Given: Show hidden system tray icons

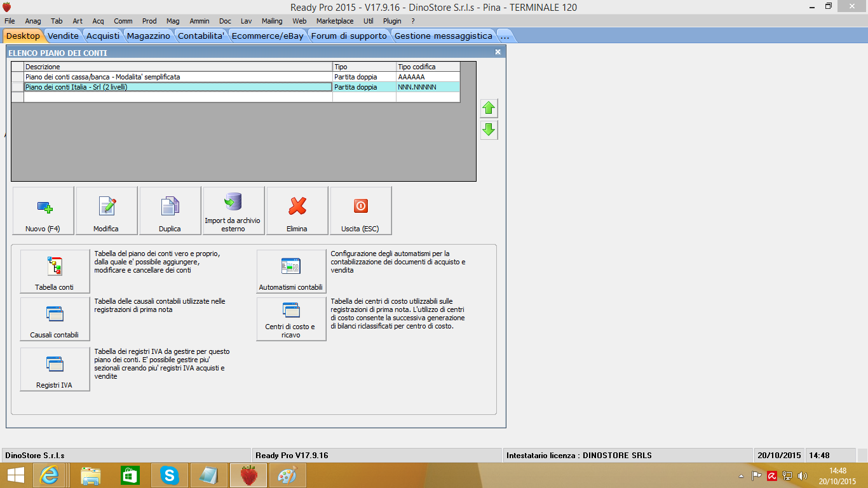Looking at the screenshot, I should tap(742, 475).
